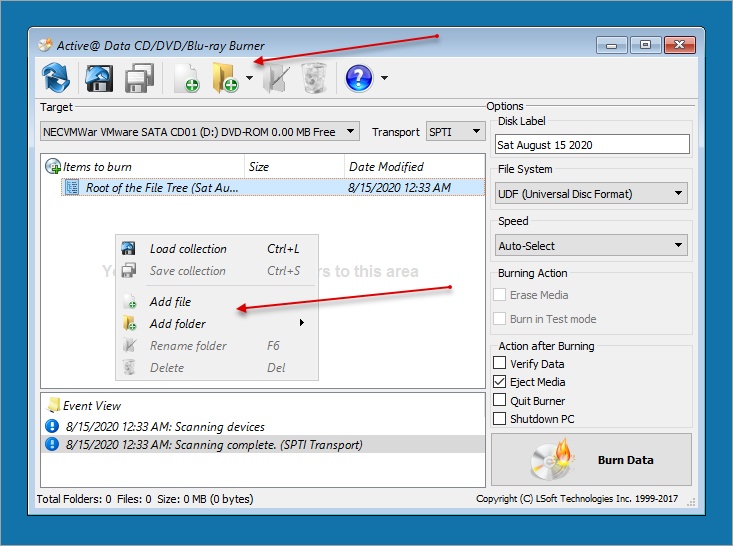The width and height of the screenshot is (733, 546).
Task: Click the Scanning complete info icon
Action: coord(52,444)
